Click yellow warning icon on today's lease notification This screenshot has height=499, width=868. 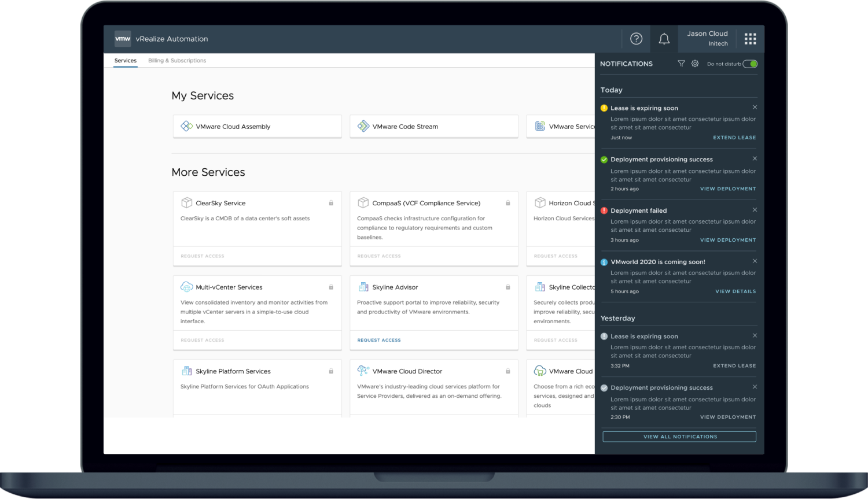pos(604,108)
